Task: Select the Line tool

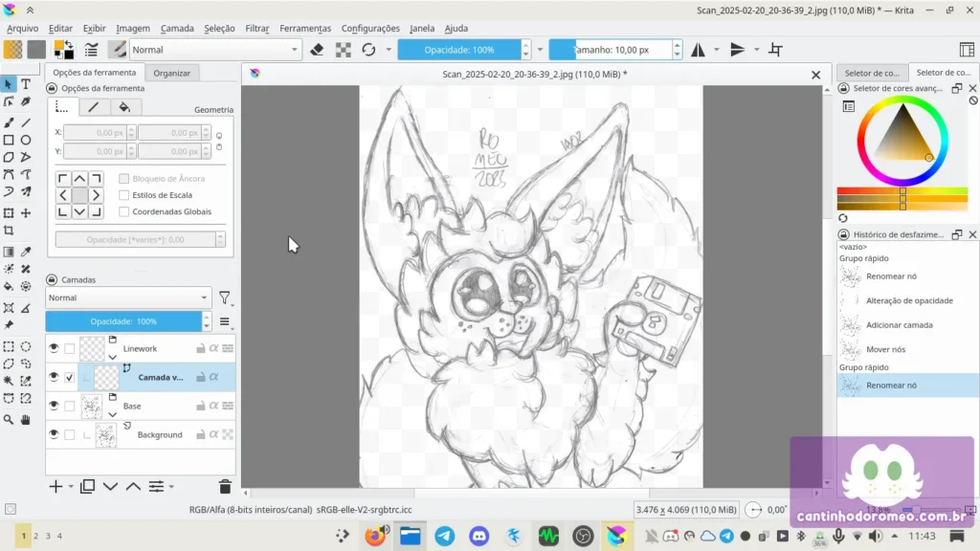Action: click(26, 122)
